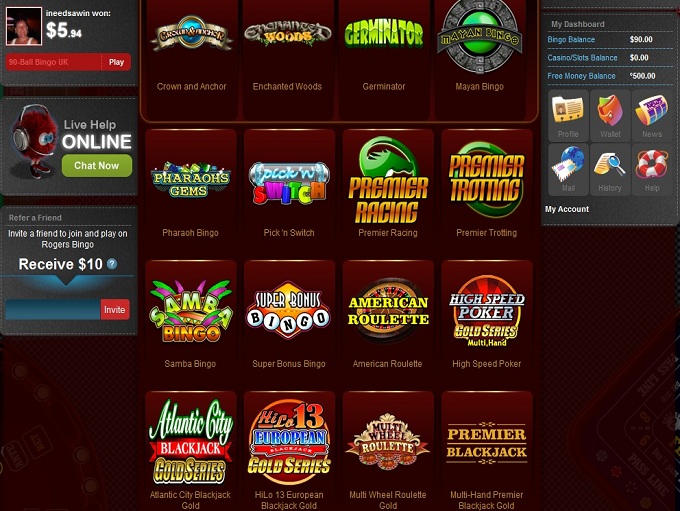Screen dimensions: 680x511
Task: Open the Wallet icon
Action: [x=610, y=115]
